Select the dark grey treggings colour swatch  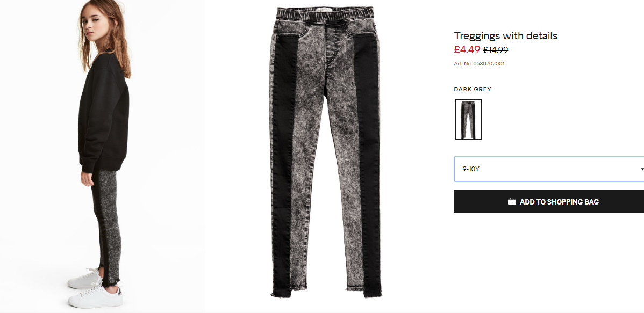coord(468,119)
